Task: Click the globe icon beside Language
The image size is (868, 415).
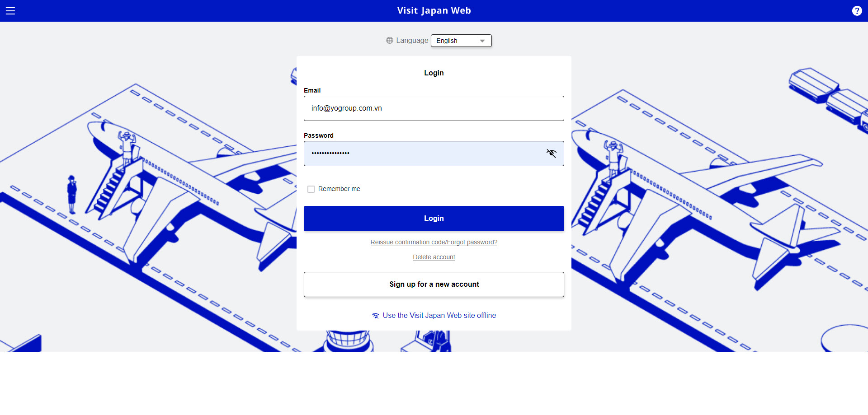Action: tap(390, 41)
